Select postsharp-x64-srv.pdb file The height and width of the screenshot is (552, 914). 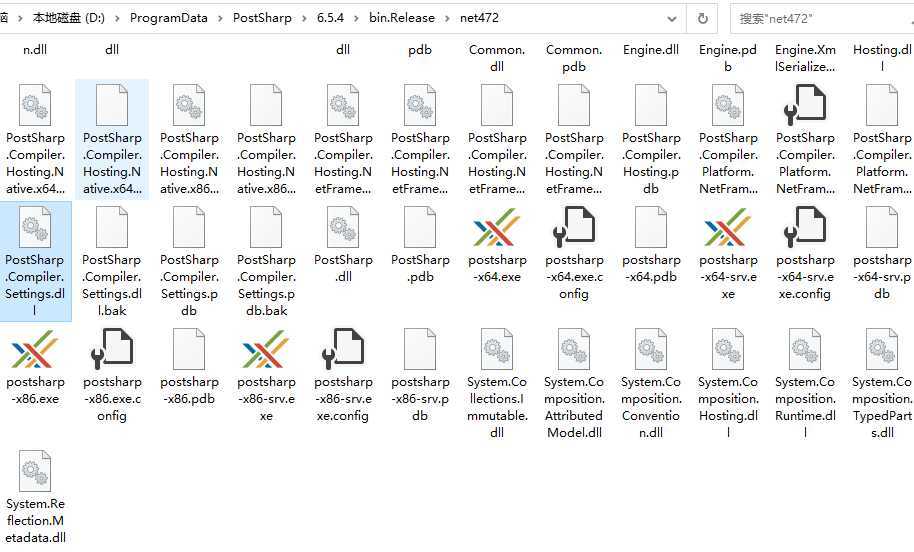point(881,253)
